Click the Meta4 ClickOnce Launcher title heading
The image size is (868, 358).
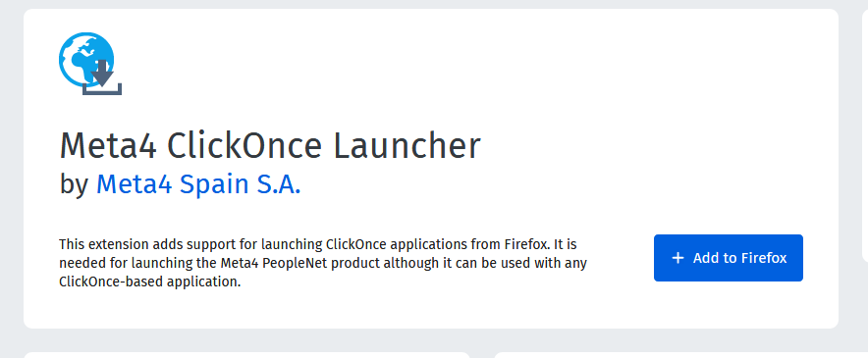tap(270, 146)
